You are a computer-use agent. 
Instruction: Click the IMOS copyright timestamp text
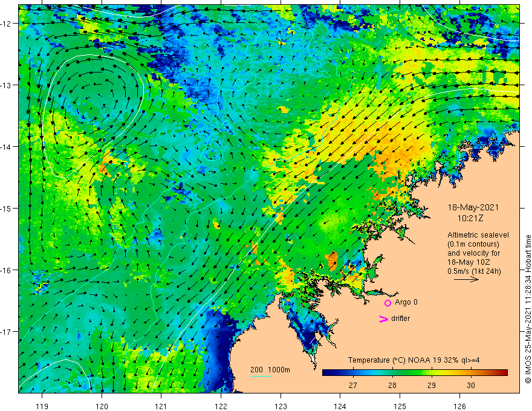[x=528, y=309]
